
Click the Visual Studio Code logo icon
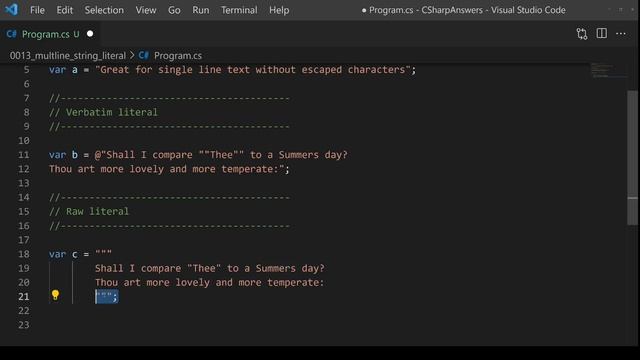point(11,9)
